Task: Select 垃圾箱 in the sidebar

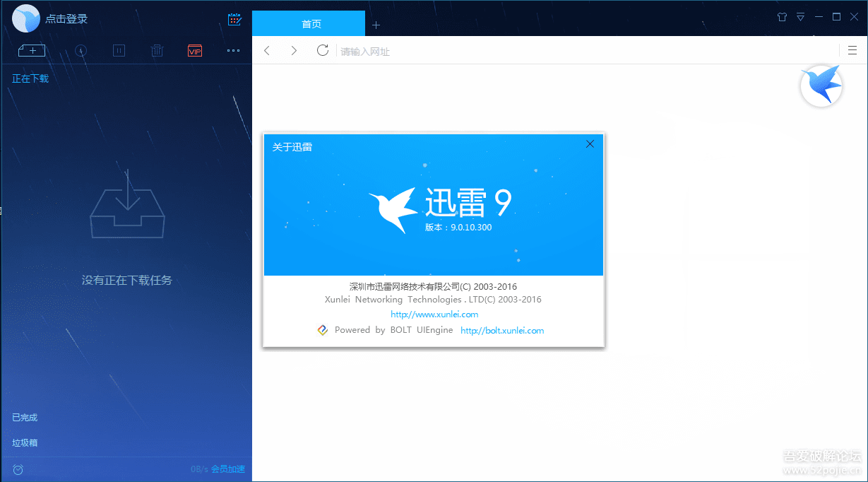Action: 24,442
